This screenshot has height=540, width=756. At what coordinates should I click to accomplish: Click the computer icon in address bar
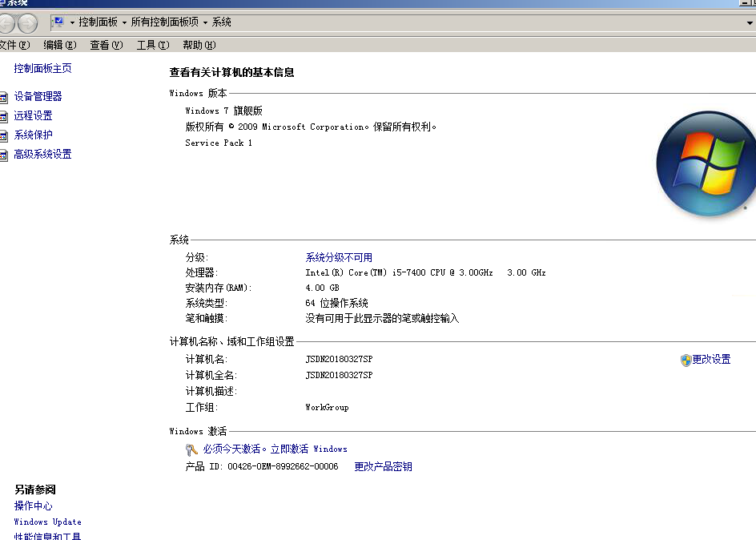58,22
